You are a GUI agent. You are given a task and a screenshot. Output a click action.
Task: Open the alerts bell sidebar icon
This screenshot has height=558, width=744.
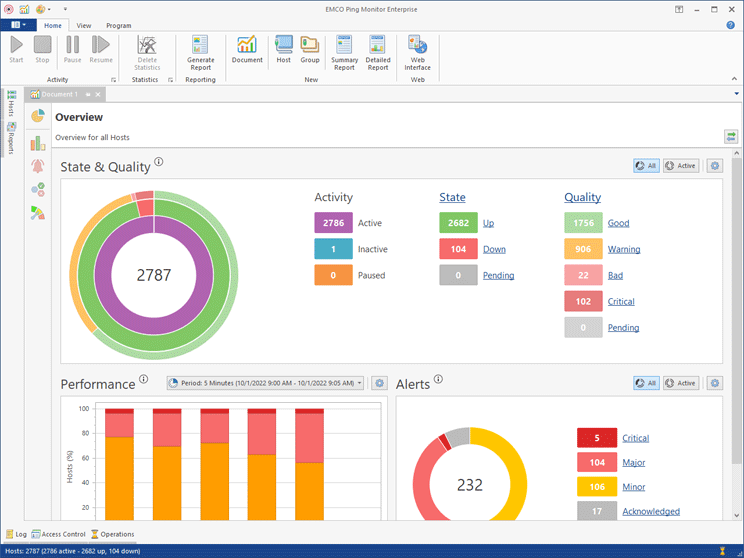coord(38,166)
